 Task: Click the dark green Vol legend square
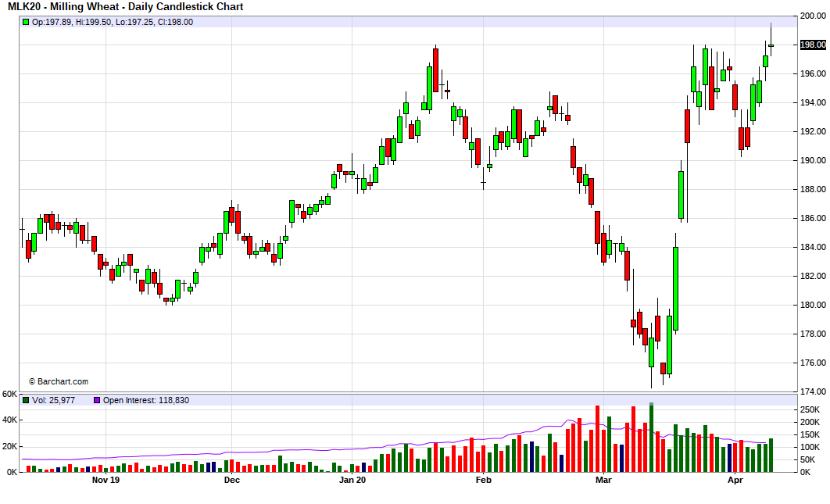click(x=27, y=400)
